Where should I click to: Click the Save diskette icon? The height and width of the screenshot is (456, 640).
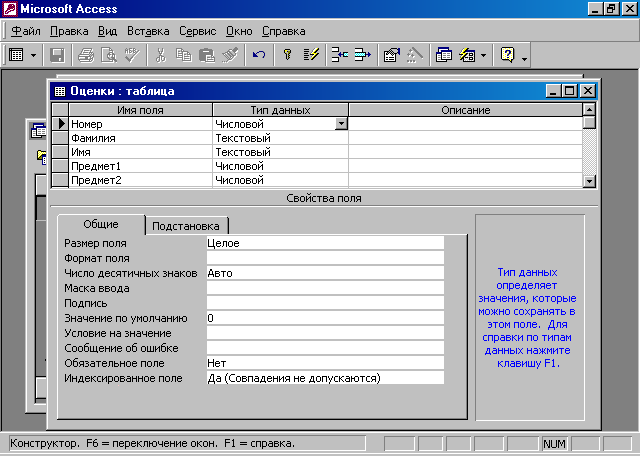click(57, 55)
